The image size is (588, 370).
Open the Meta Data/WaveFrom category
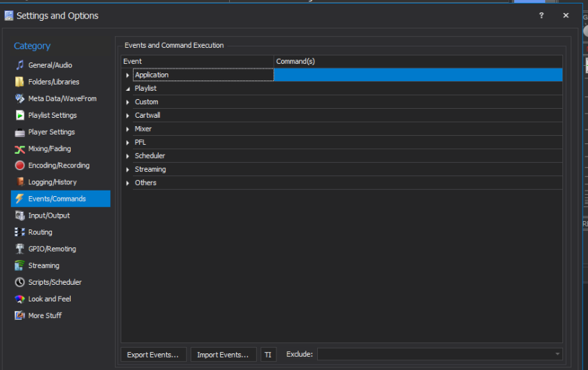tap(62, 98)
